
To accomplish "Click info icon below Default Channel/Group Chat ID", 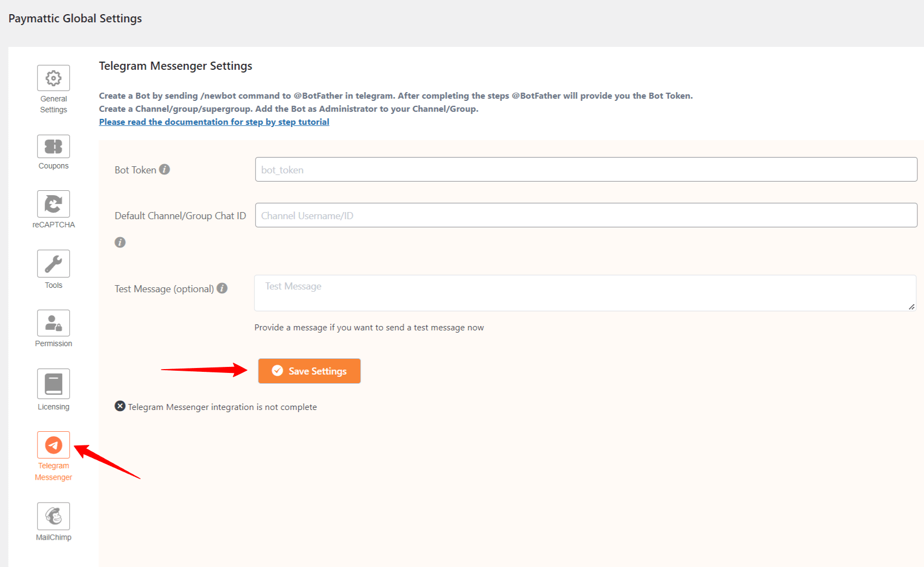I will (120, 242).
